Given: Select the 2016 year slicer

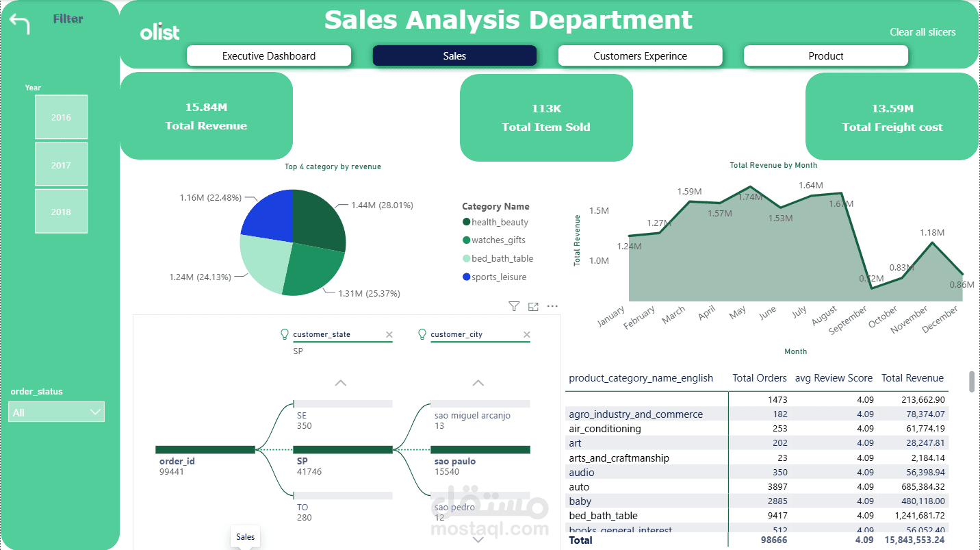Looking at the screenshot, I should pos(61,117).
